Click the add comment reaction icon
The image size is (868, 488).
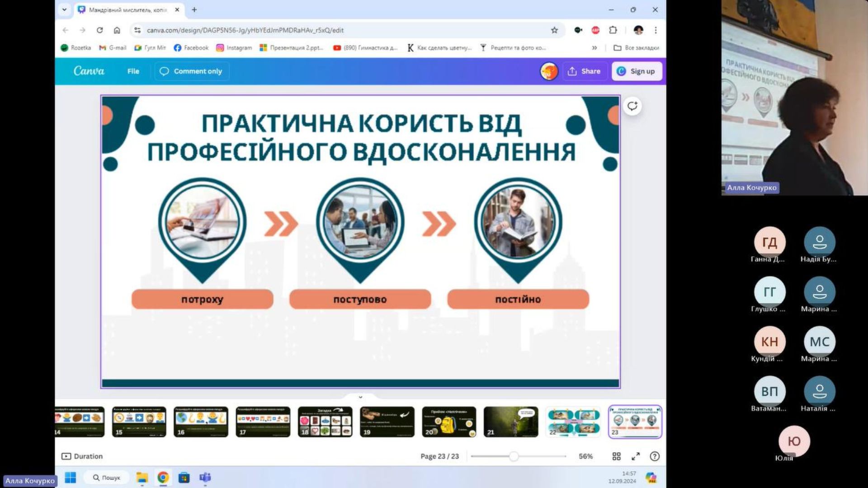pyautogui.click(x=632, y=106)
